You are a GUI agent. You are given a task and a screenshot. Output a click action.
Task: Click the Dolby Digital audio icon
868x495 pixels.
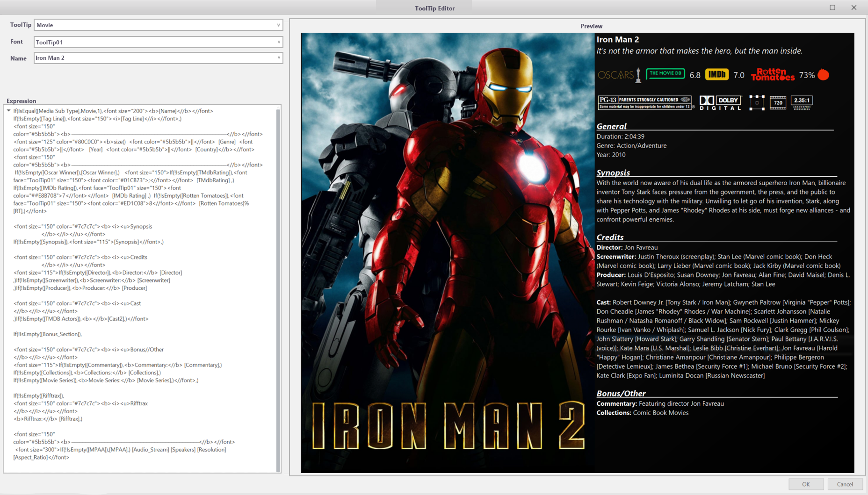tap(721, 103)
